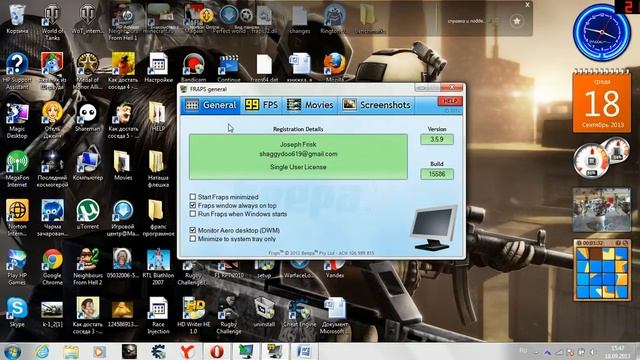Select the Magic Desktop icon
The image size is (640, 360).
coord(17,120)
